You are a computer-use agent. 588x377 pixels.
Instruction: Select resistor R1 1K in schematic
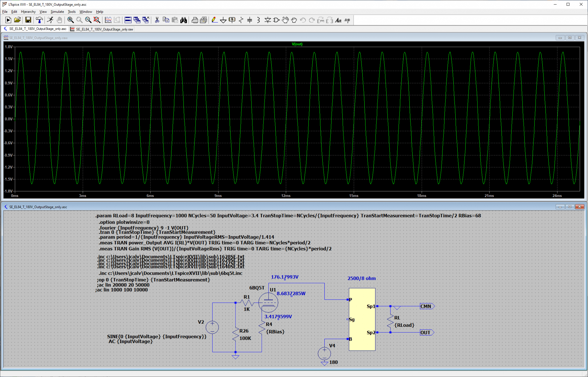[247, 303]
